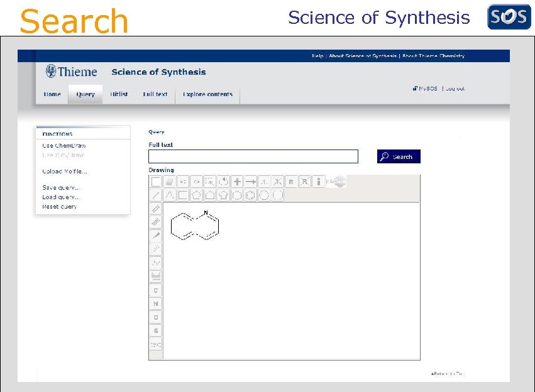
Task: Focus the Full text input field
Action: (x=253, y=156)
